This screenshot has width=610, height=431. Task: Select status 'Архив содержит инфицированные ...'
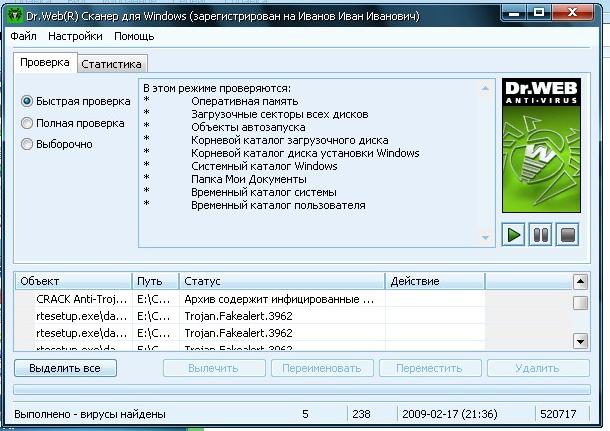pos(279,299)
